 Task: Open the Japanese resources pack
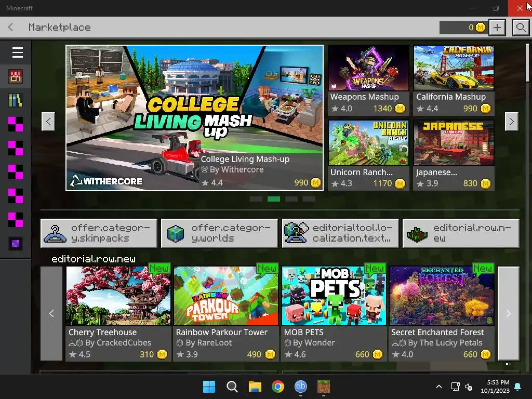pyautogui.click(x=454, y=155)
